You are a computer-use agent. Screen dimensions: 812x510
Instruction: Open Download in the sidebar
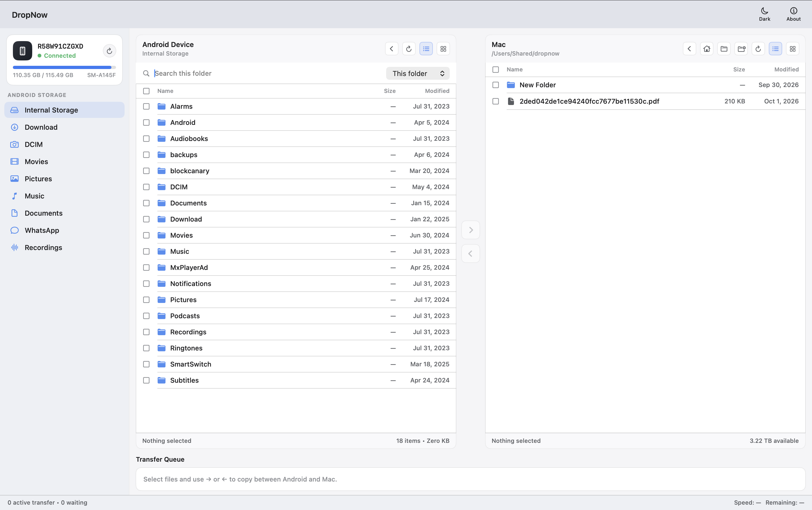64,127
